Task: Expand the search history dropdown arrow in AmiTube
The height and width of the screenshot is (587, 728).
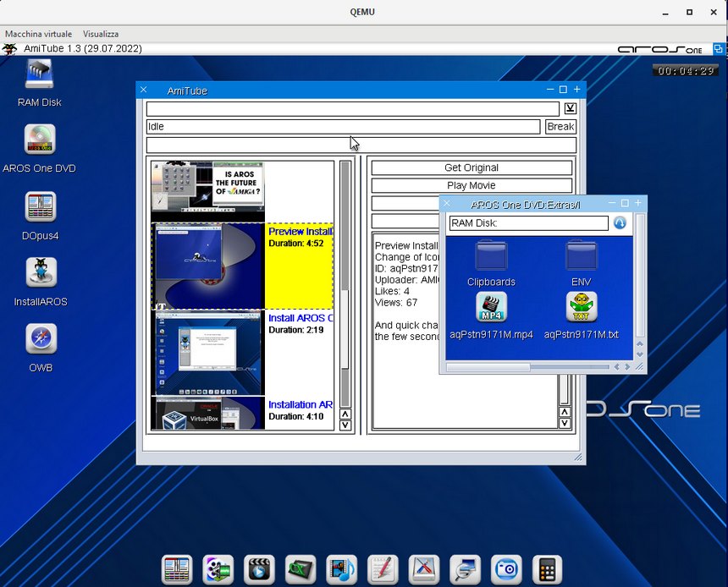Action: coord(571,108)
